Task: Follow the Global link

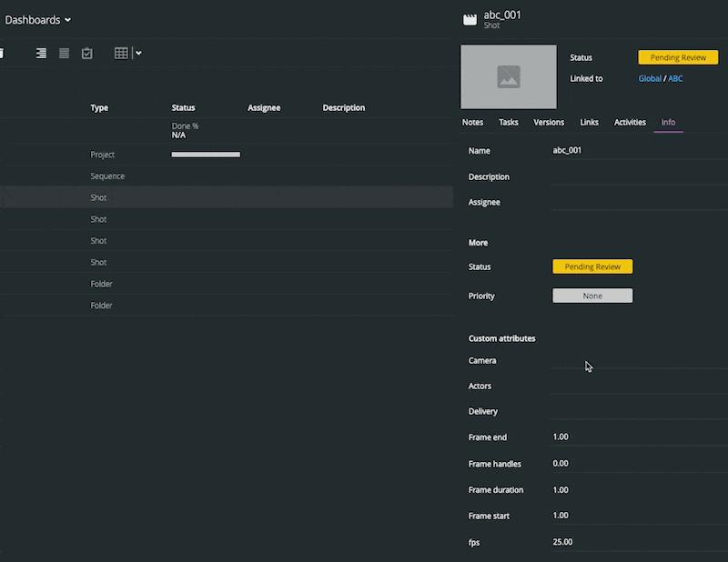Action: pyautogui.click(x=650, y=78)
